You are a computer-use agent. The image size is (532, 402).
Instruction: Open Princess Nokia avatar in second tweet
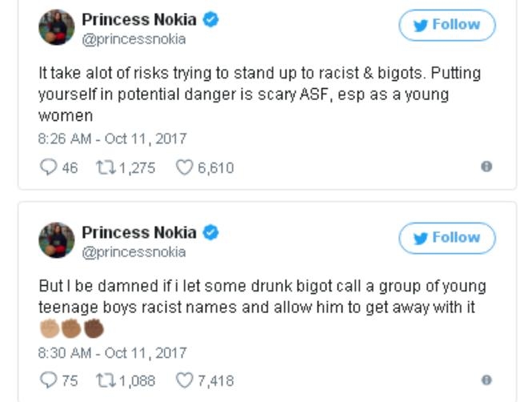[x=57, y=240]
